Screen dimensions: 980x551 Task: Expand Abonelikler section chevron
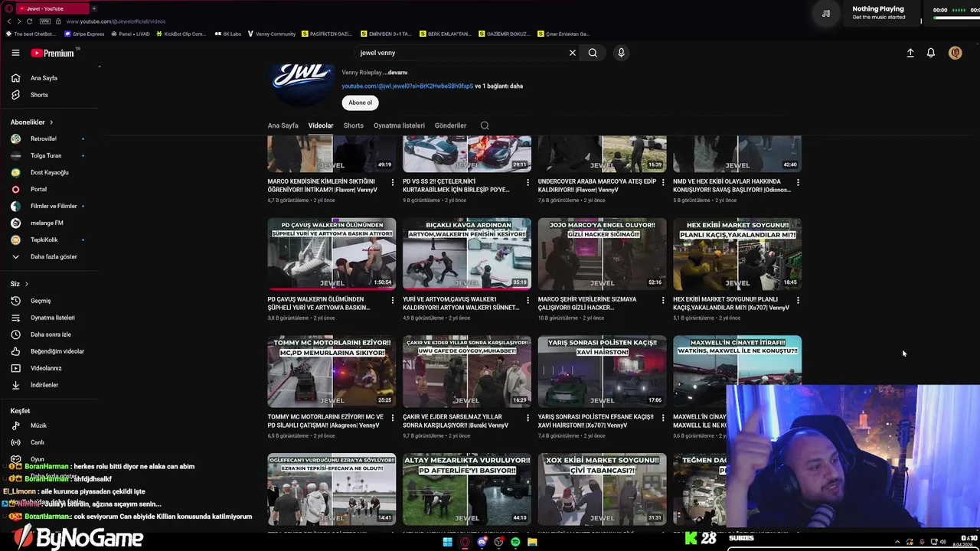coord(51,122)
